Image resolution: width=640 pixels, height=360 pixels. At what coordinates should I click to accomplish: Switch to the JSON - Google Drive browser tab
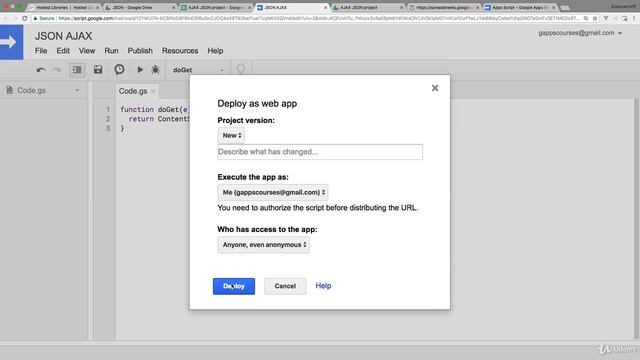pos(140,7)
